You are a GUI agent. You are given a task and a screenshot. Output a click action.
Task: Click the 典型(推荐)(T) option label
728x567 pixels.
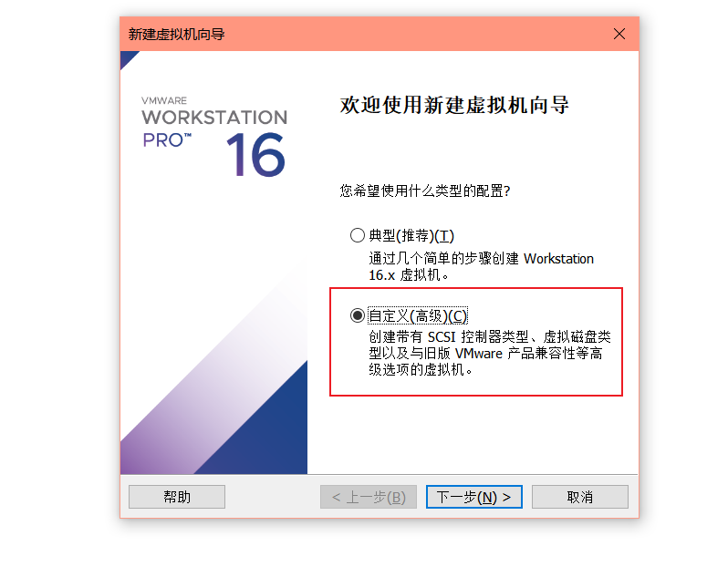pyautogui.click(x=411, y=236)
